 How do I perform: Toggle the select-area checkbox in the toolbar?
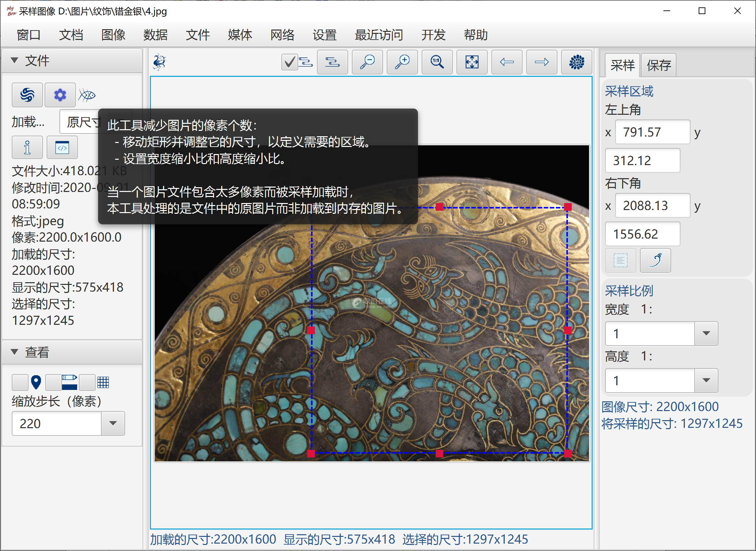(x=289, y=62)
